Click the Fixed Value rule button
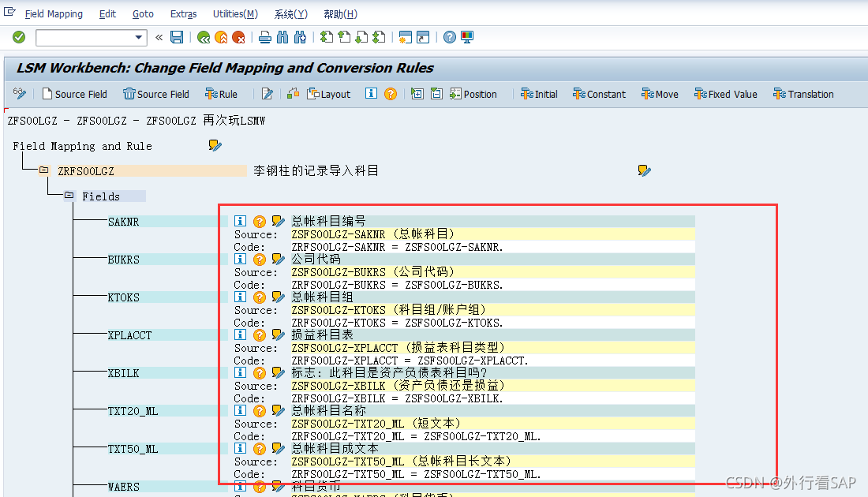Screen dimensions: 868x497 point(725,94)
